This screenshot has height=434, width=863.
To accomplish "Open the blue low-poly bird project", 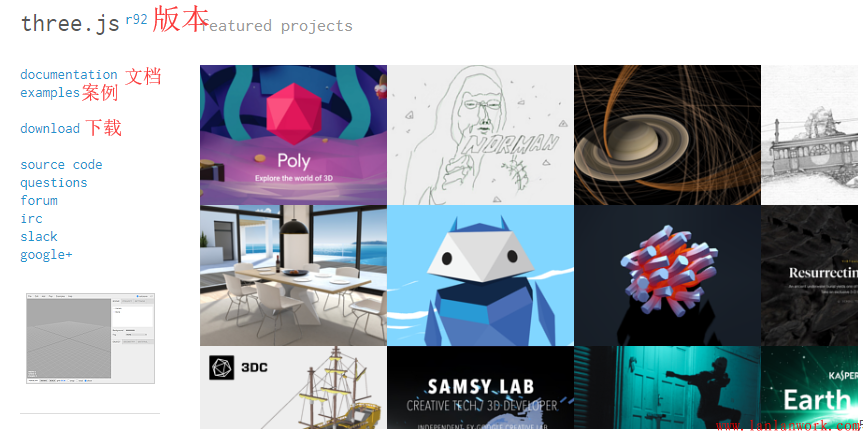I will coord(480,276).
